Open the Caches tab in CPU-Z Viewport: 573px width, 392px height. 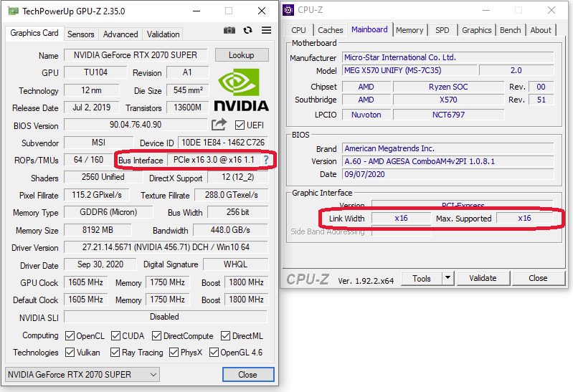pos(331,30)
